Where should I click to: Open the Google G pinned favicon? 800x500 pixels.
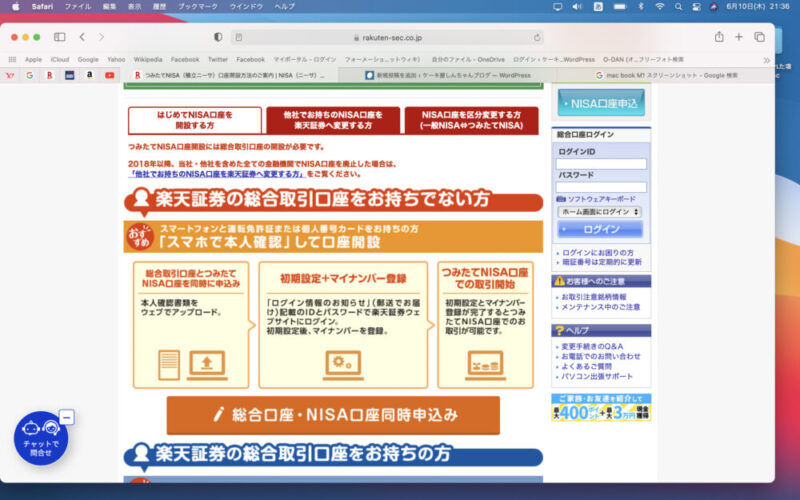30,75
